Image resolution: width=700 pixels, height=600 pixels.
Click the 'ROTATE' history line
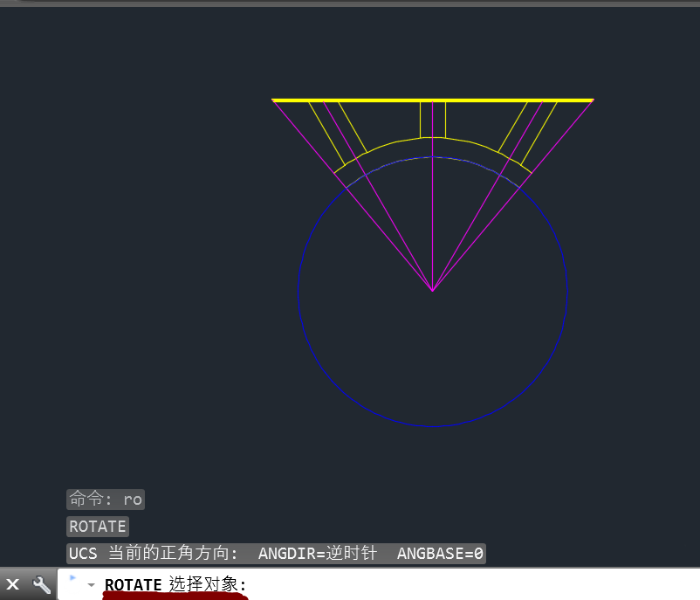pyautogui.click(x=98, y=527)
